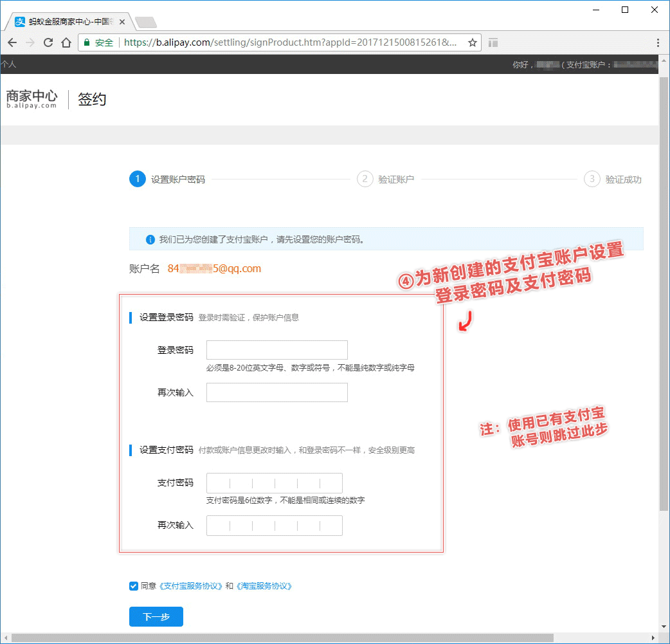Reload the page with refresh icon
The height and width of the screenshot is (644, 670).
coord(48,42)
